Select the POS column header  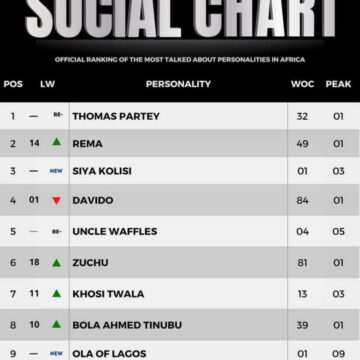coord(13,84)
